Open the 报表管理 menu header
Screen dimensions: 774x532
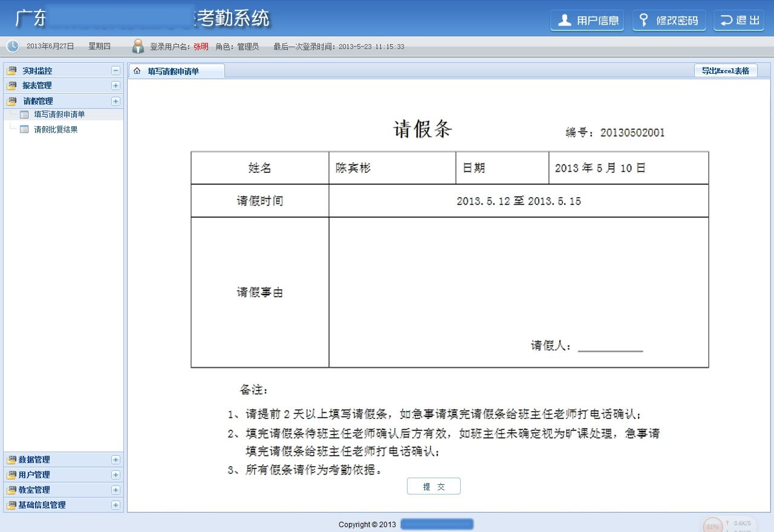[63, 86]
